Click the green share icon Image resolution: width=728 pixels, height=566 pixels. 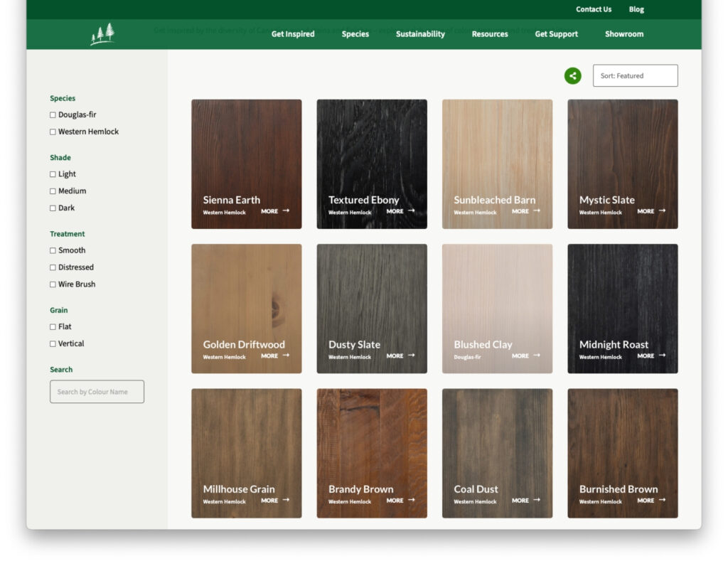click(572, 76)
